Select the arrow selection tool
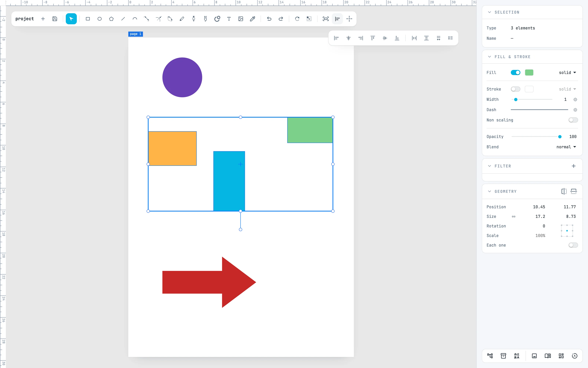The height and width of the screenshot is (368, 588). coord(71,19)
